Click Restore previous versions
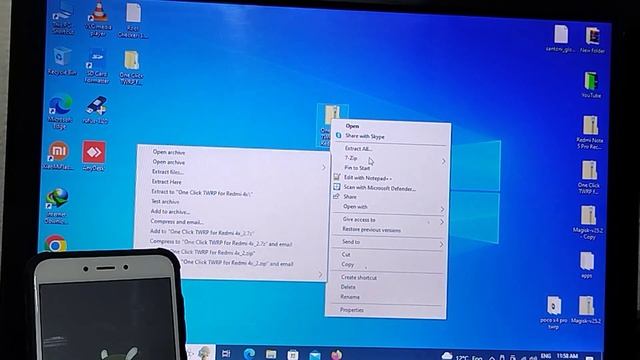640x360 pixels. pos(371,230)
